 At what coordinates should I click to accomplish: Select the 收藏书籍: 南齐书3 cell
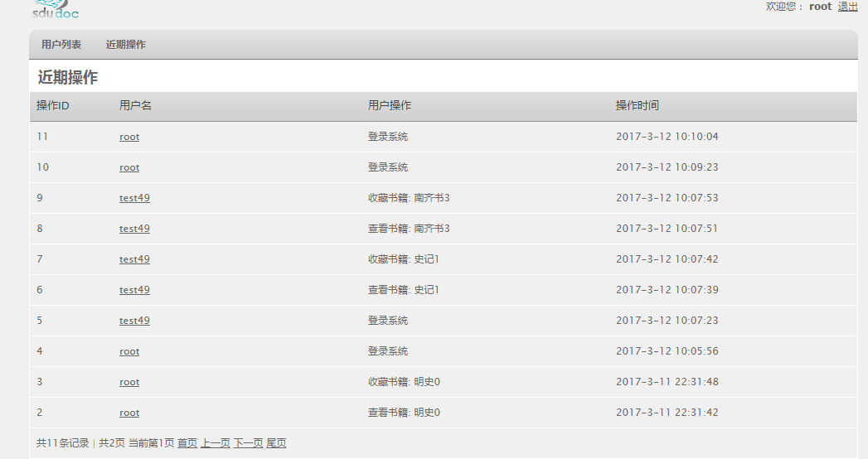tap(409, 198)
